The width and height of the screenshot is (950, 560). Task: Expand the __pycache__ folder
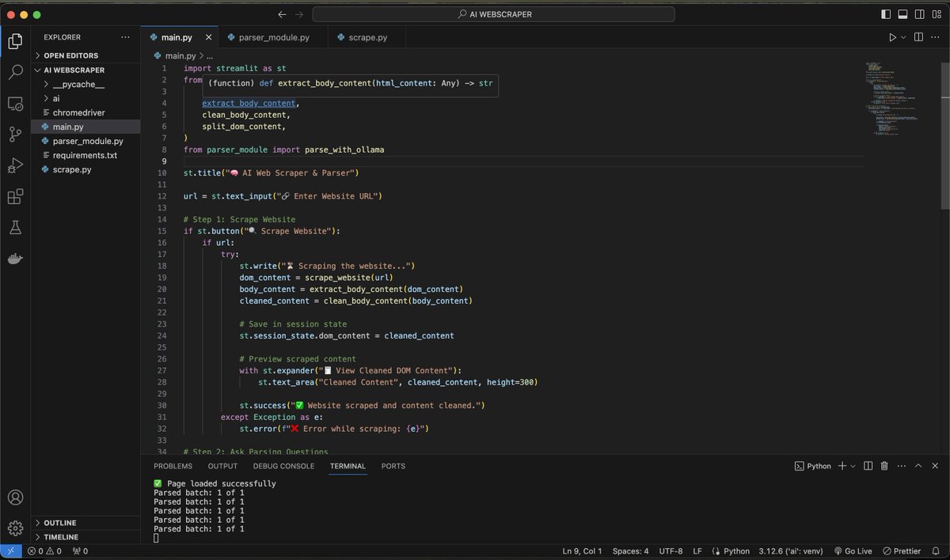click(x=85, y=84)
